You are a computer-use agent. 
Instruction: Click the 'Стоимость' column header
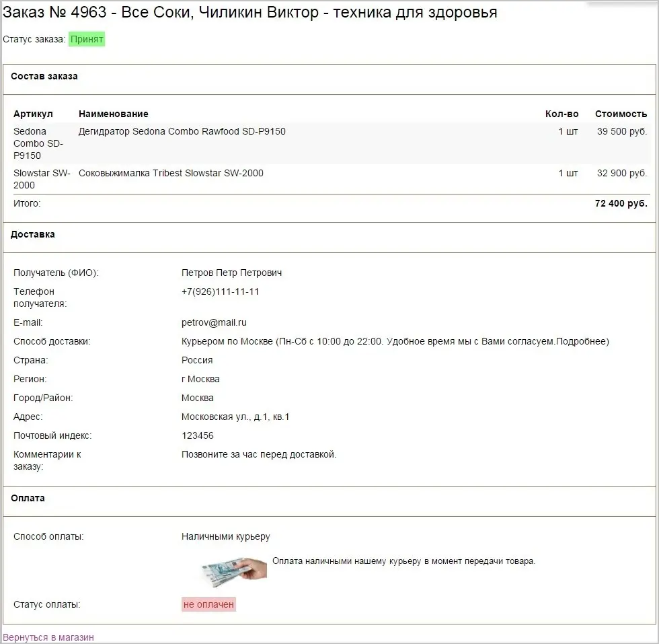tap(621, 114)
